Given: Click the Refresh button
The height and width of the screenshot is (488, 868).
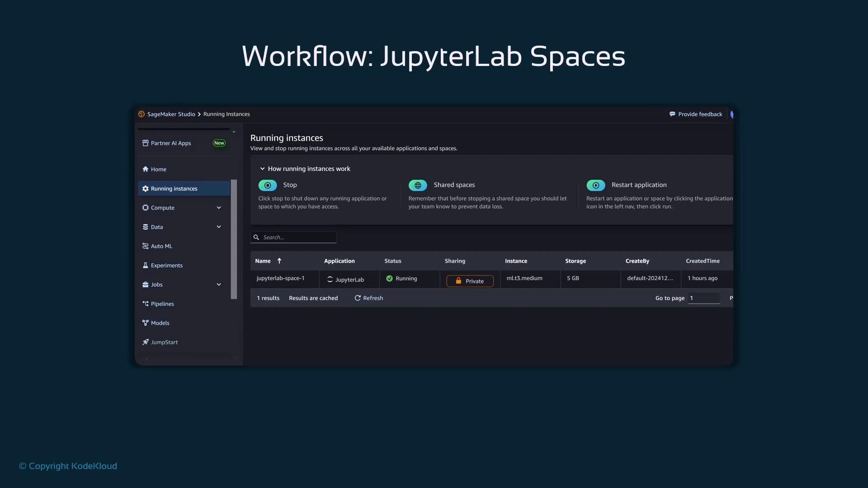Looking at the screenshot, I should point(369,298).
